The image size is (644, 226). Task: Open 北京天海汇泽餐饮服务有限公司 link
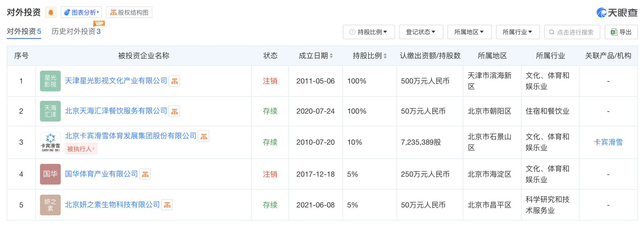click(116, 111)
